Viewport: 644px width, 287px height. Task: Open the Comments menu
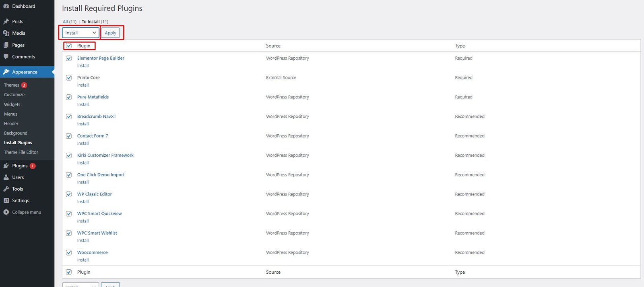click(x=23, y=57)
